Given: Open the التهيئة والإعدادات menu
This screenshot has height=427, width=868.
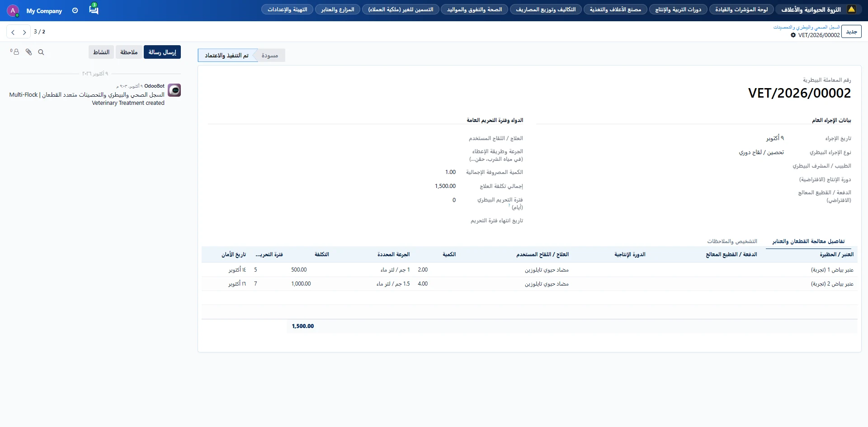Looking at the screenshot, I should click(287, 9).
